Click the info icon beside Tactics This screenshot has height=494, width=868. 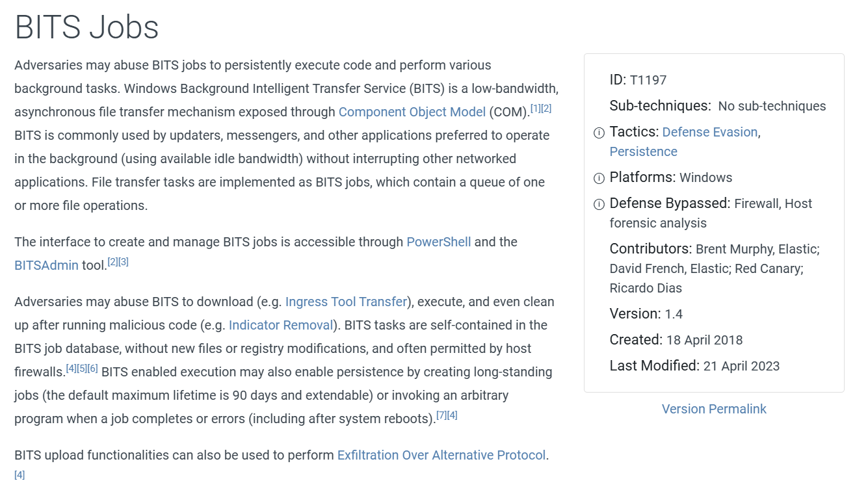(599, 133)
